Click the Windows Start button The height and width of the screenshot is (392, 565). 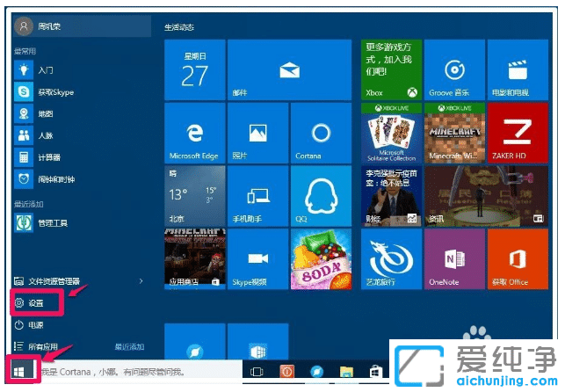tap(20, 371)
